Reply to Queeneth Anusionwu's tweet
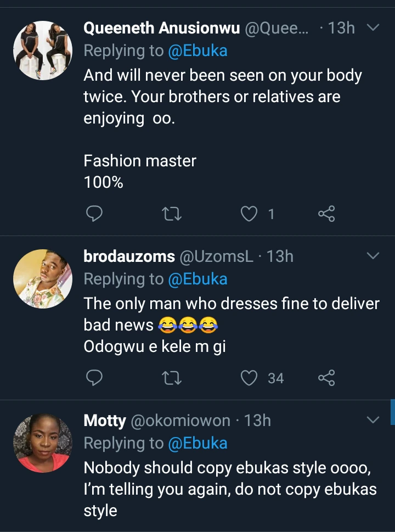The width and height of the screenshot is (395, 532). 95,214
